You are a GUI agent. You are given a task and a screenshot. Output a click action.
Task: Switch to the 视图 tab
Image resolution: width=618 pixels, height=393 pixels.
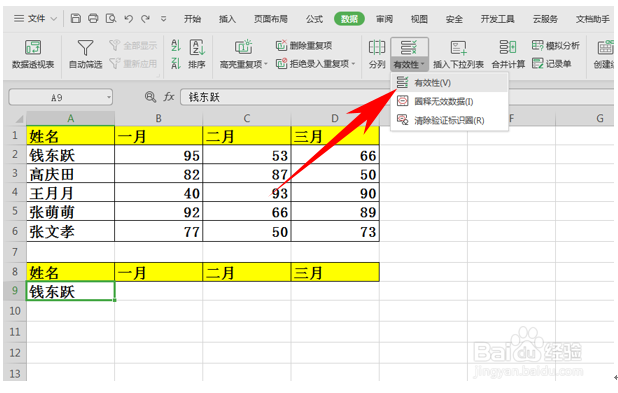[419, 19]
